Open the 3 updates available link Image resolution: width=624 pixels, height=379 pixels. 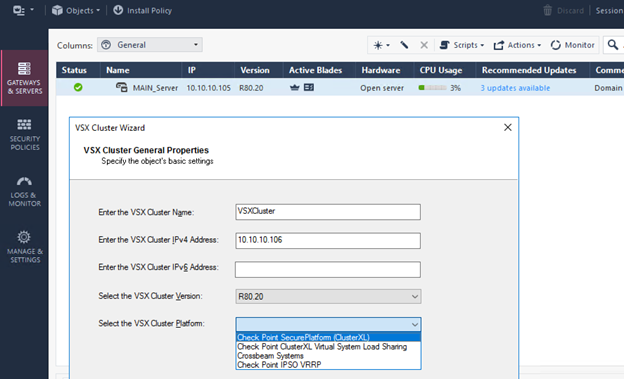point(515,88)
